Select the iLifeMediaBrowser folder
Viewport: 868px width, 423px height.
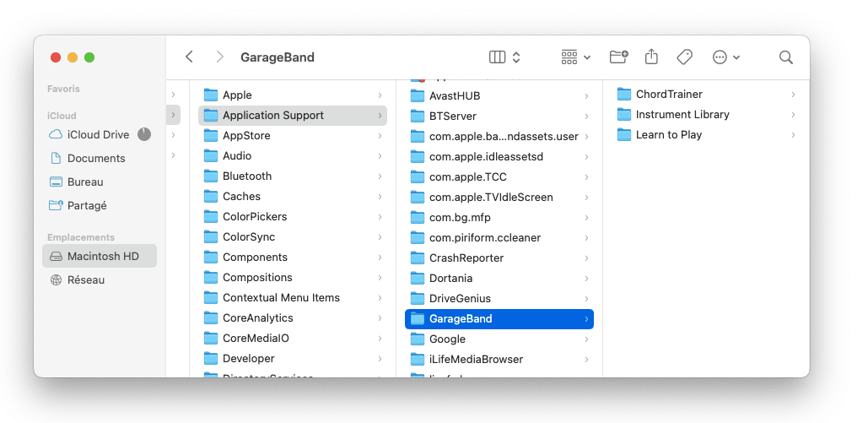click(x=499, y=359)
